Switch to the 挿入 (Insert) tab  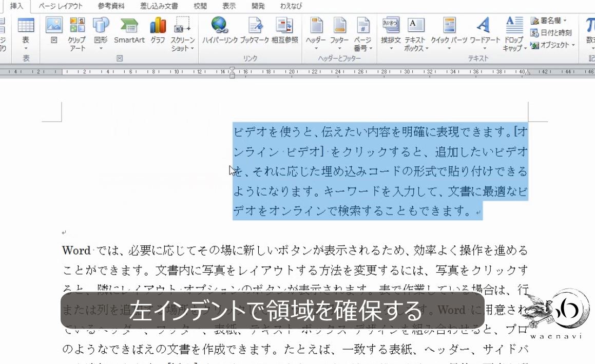(16, 6)
